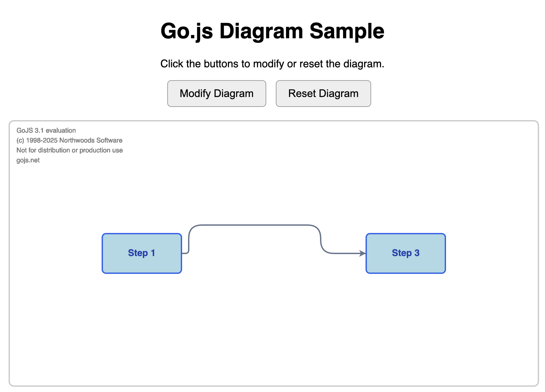Click the "Step 3" label text
The image size is (545, 392).
pyautogui.click(x=405, y=253)
